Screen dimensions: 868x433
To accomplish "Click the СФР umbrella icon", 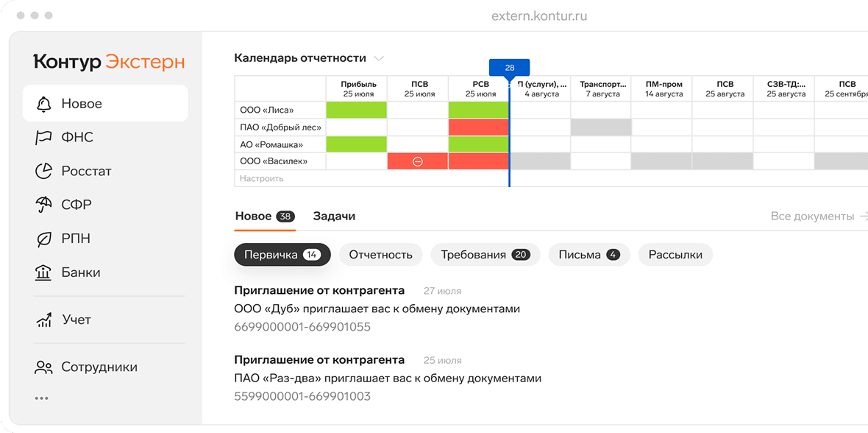I will (x=44, y=205).
